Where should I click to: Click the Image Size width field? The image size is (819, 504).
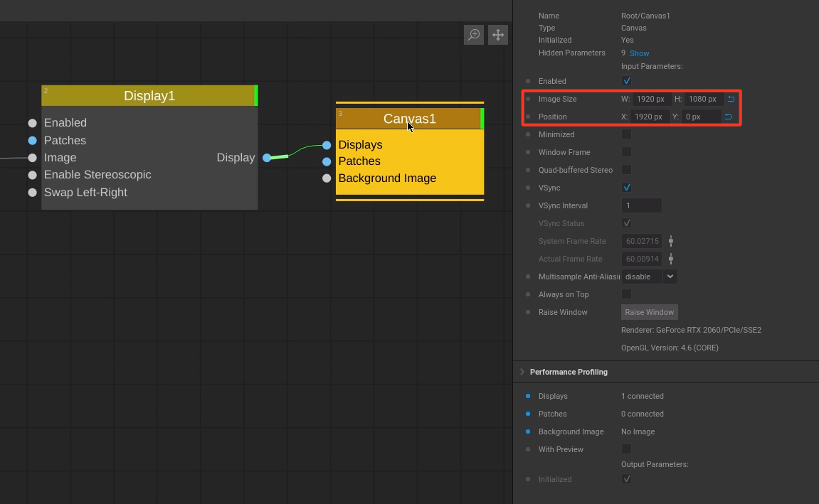pos(652,99)
